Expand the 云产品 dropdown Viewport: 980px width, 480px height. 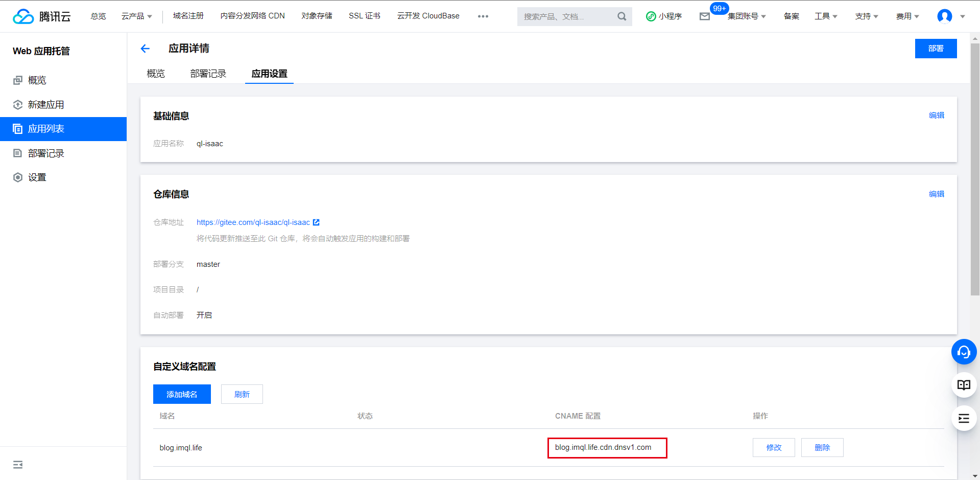coord(136,16)
